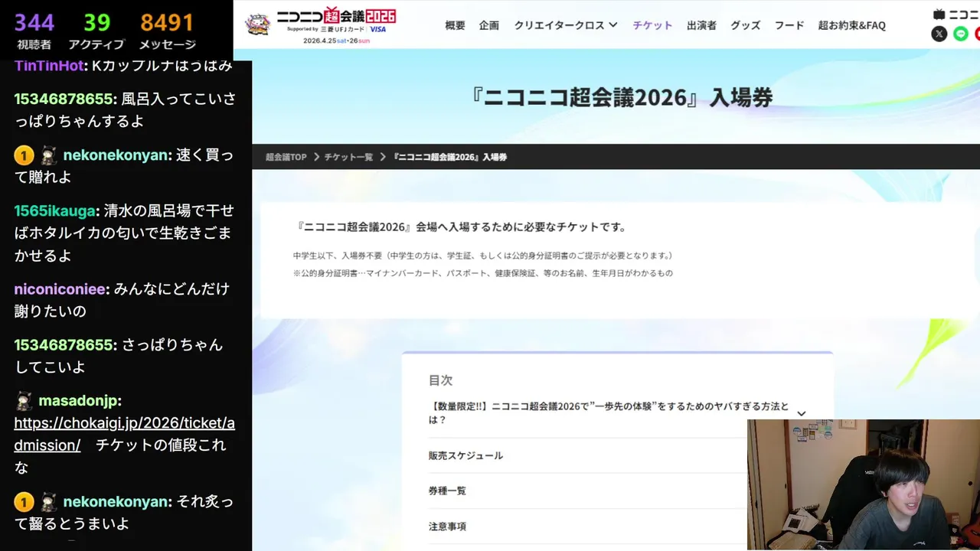
Task: Click the yellow number 1 badge beside '速く買って贈れよ'
Action: [x=24, y=155]
